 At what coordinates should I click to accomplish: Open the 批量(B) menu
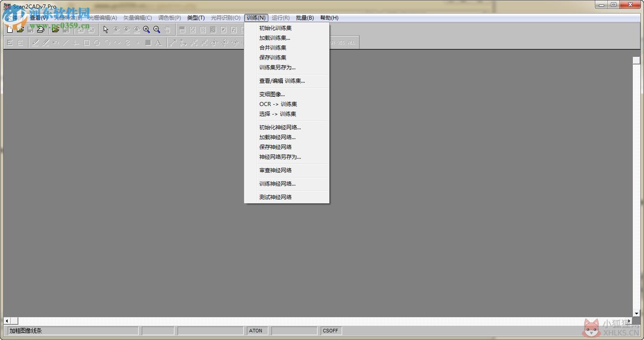(x=305, y=18)
